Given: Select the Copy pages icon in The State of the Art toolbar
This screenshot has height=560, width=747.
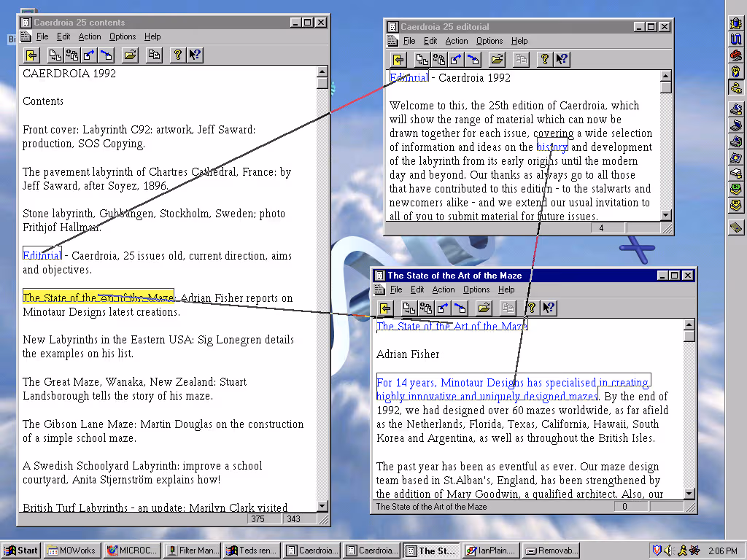Looking at the screenshot, I should tap(508, 308).
